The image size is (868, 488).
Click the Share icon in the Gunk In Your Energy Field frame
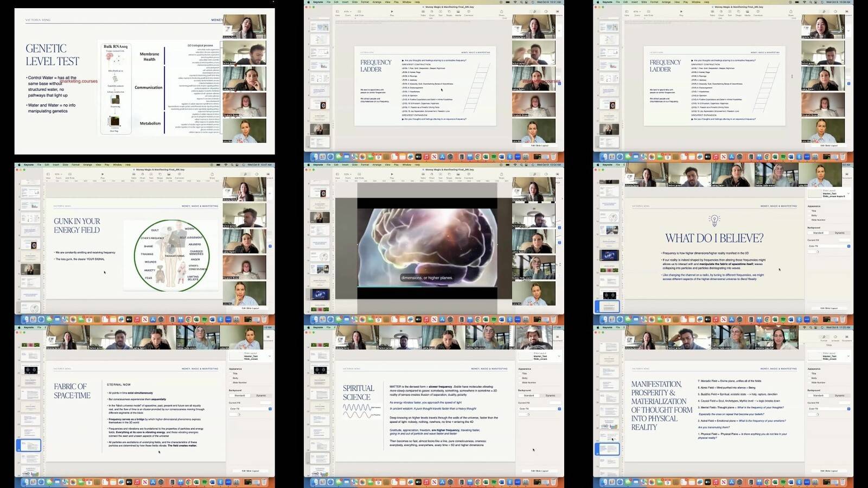pos(212,174)
